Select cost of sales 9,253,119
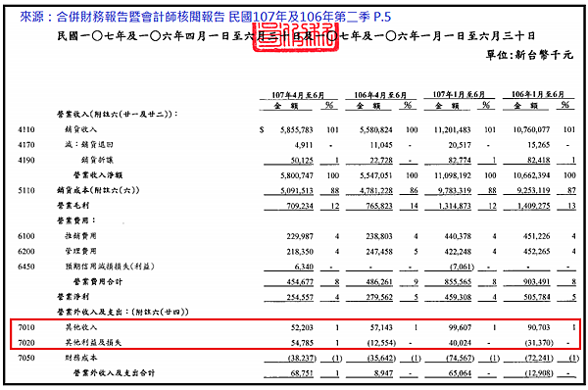The image size is (588, 390). pyautogui.click(x=533, y=191)
